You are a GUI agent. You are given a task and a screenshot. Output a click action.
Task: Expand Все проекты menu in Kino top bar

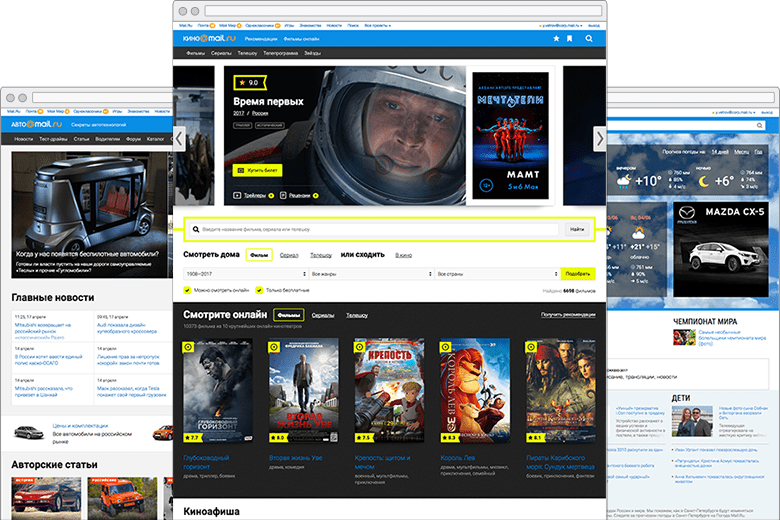point(378,25)
